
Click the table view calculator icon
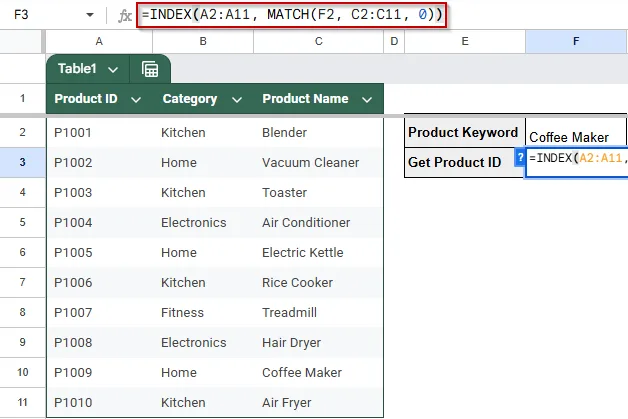(x=150, y=69)
